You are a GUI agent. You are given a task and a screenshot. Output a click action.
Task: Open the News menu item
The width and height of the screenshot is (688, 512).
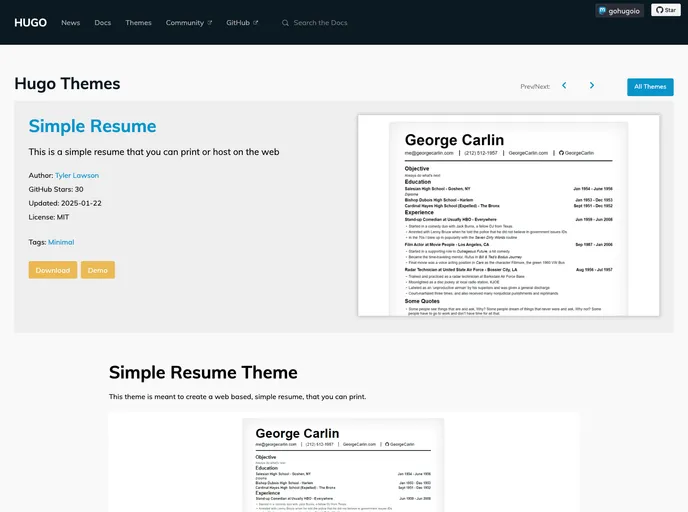[x=71, y=23]
